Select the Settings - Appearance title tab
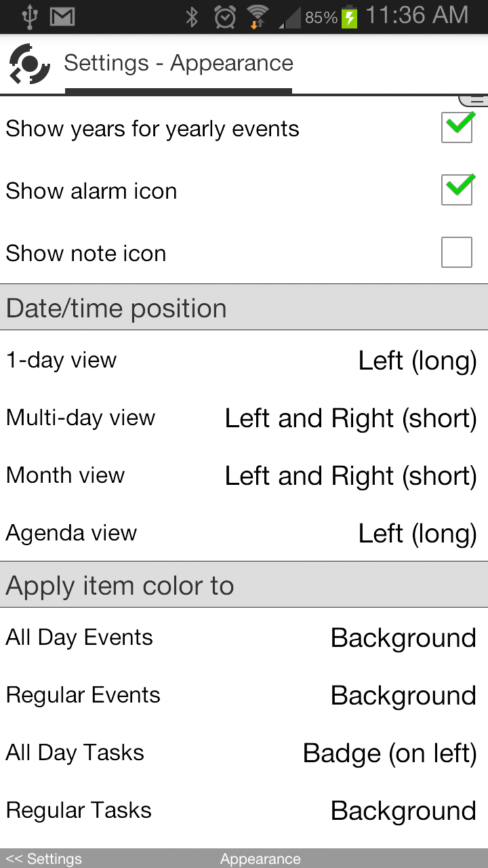The width and height of the screenshot is (488, 868). coord(178,64)
